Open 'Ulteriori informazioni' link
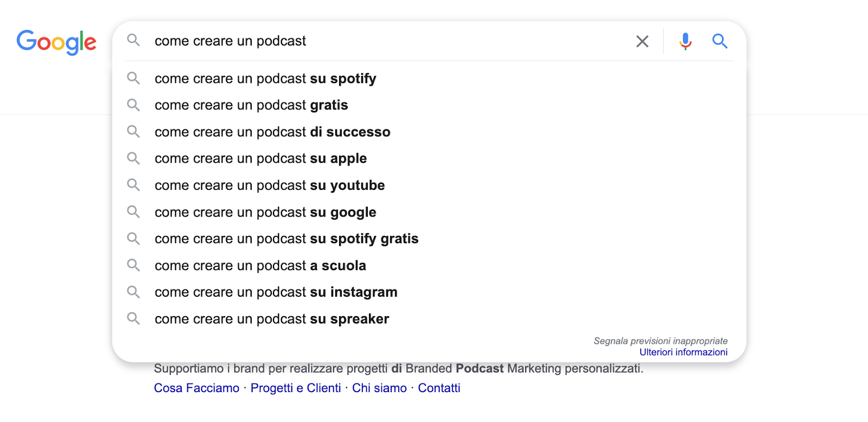Viewport: 868px width, 422px height. (684, 352)
